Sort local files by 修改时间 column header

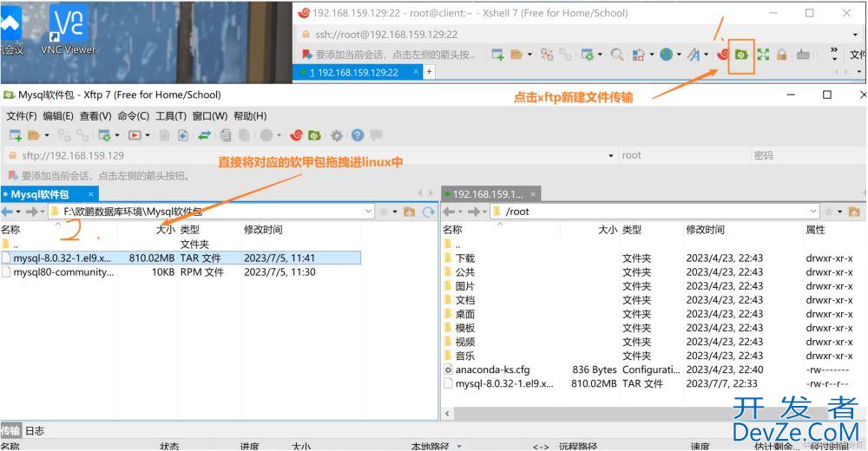(x=263, y=230)
